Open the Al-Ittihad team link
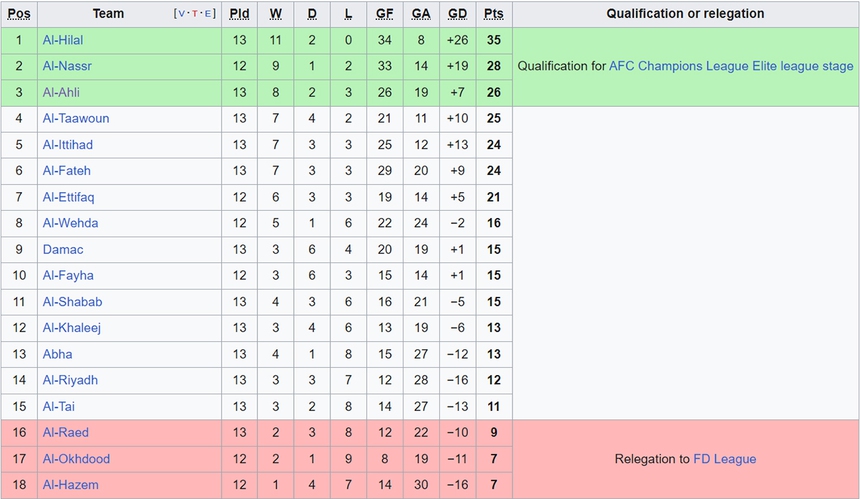860x499 pixels. point(68,144)
